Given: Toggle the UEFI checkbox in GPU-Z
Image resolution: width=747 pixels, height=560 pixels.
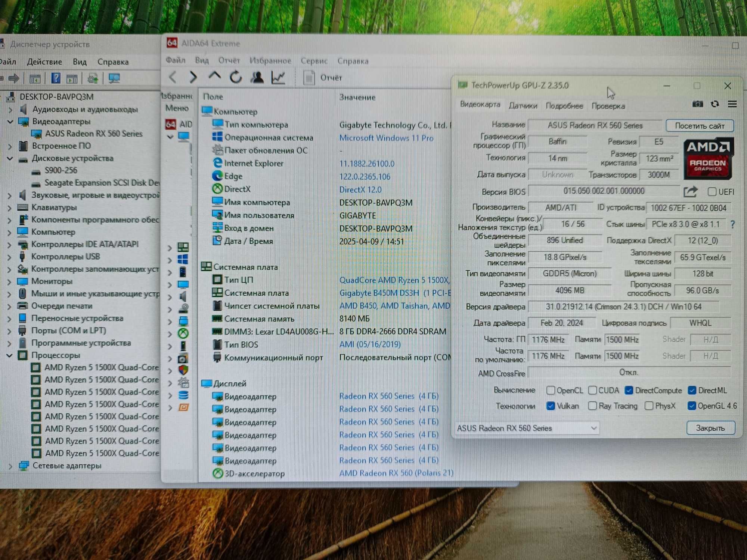Looking at the screenshot, I should 712,192.
